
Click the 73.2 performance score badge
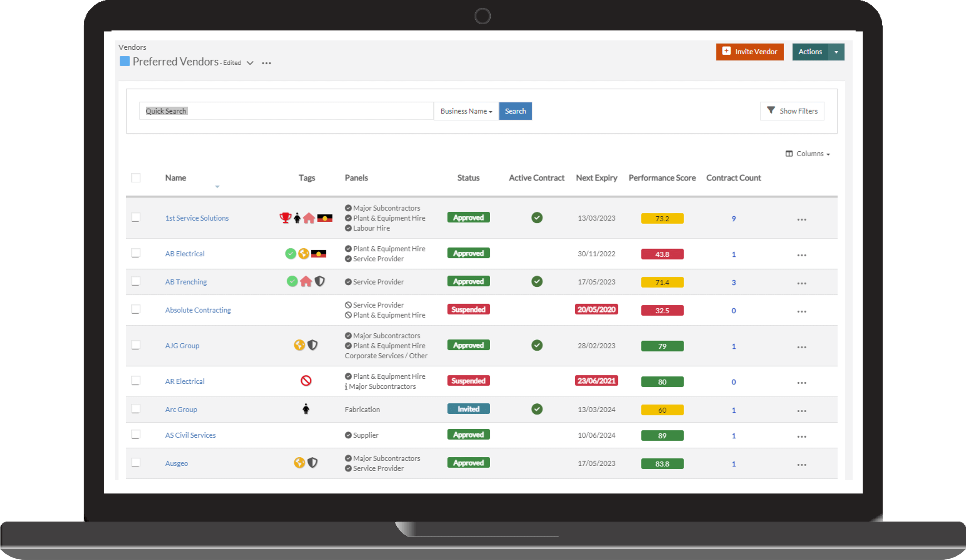662,218
